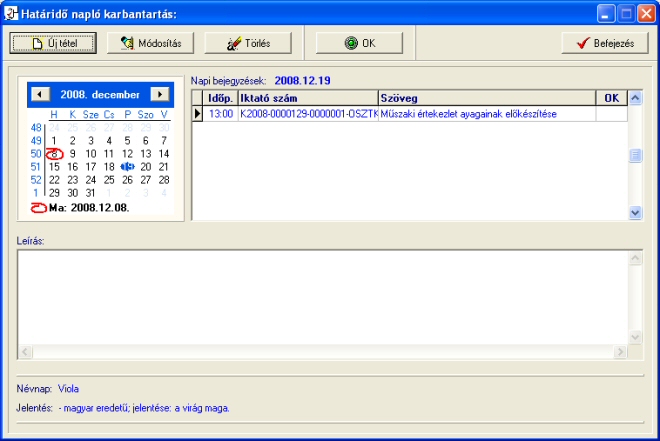The height and width of the screenshot is (441, 660).
Task: Select December 22 in calendar
Action: [54, 180]
